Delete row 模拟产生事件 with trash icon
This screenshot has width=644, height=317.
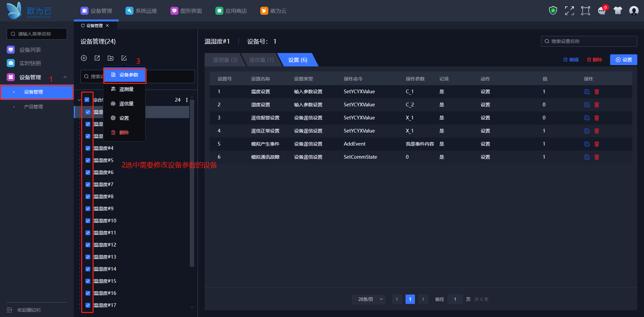tap(597, 144)
